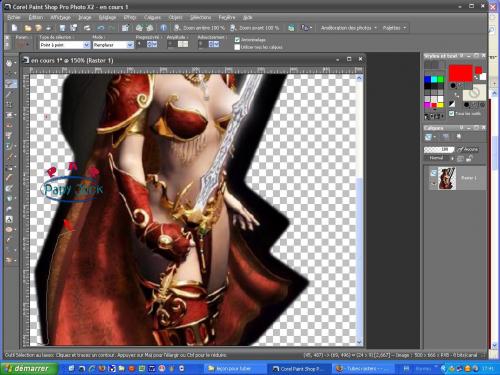
Task: Select the Text tool marked with an A
Action: [9, 219]
